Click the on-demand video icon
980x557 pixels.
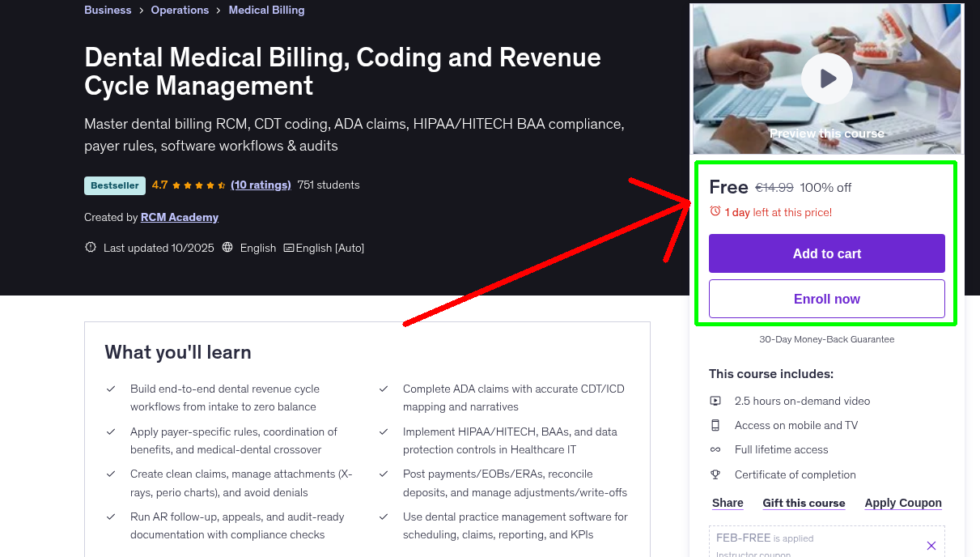click(x=715, y=400)
